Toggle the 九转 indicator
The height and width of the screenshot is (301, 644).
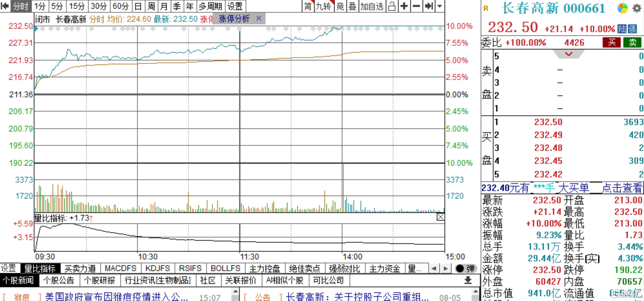pyautogui.click(x=324, y=6)
